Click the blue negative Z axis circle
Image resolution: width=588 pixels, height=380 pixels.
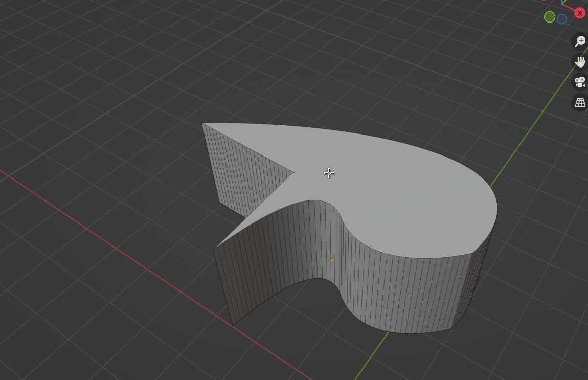pyautogui.click(x=562, y=19)
